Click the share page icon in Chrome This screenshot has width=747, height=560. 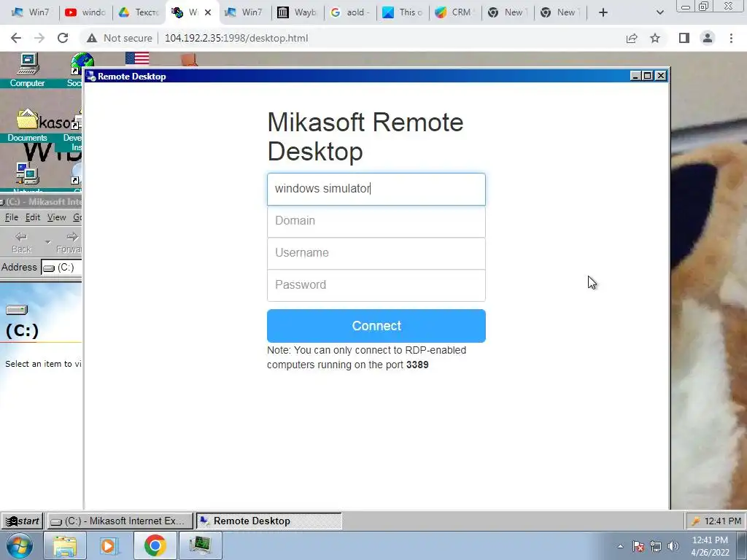632,38
